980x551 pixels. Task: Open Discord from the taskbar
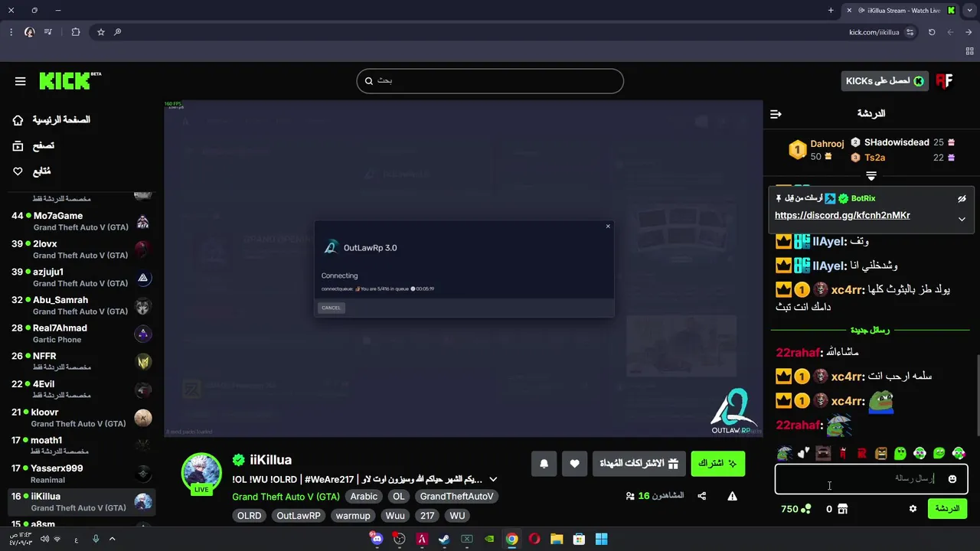(377, 539)
